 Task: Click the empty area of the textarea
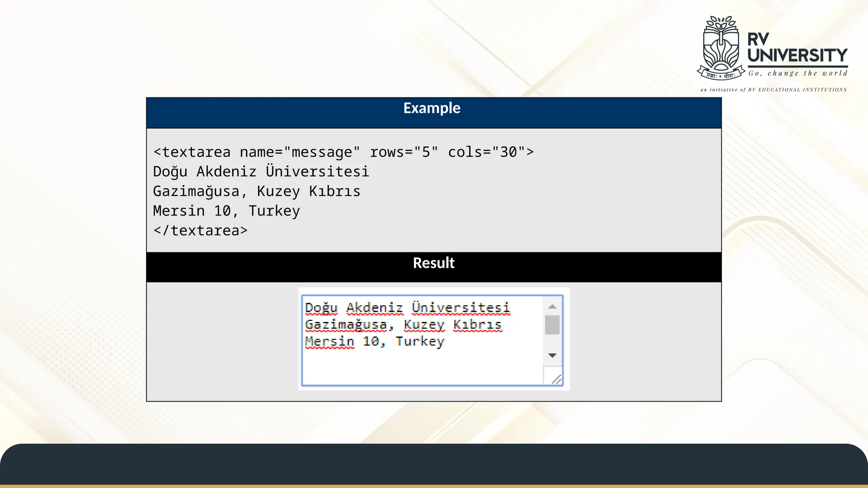[422, 368]
